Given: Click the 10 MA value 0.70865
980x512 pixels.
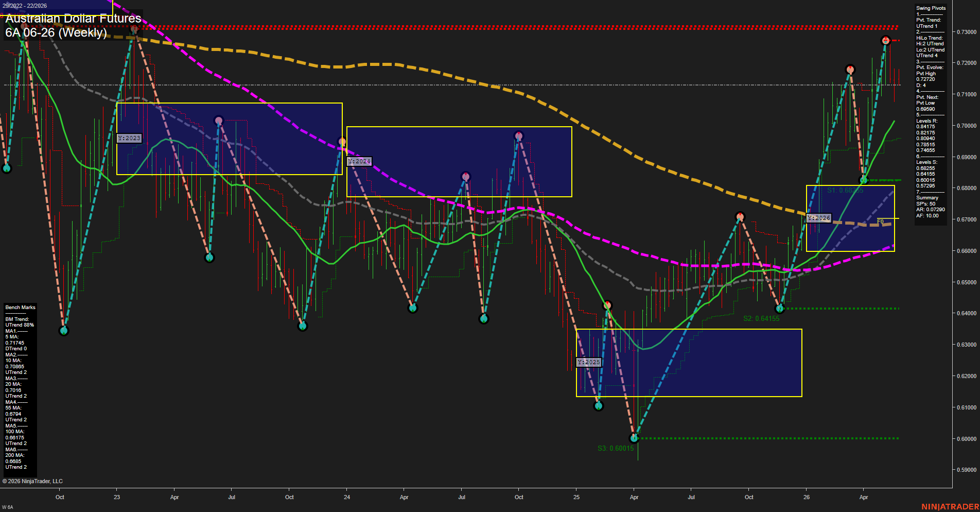Looking at the screenshot, I should (14, 367).
